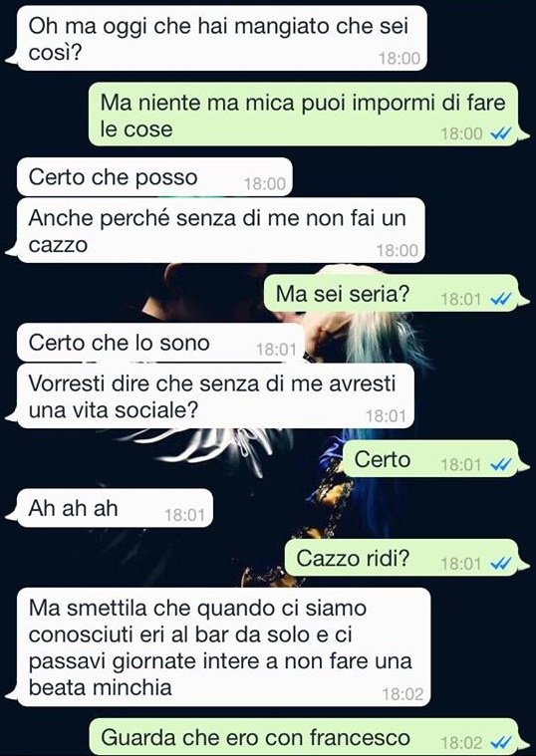536x756 pixels.
Task: Tap message 'Vorresti dire che senza di me'
Action: click(x=215, y=396)
